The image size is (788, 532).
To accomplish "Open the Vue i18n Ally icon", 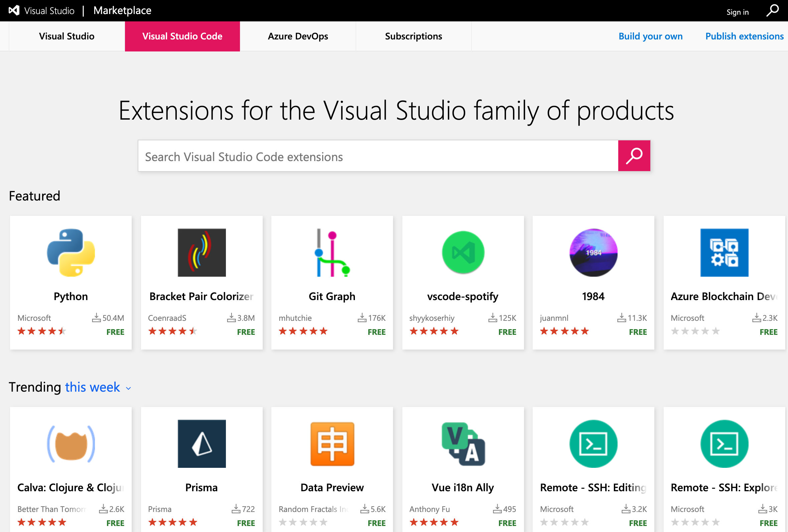I will point(463,444).
